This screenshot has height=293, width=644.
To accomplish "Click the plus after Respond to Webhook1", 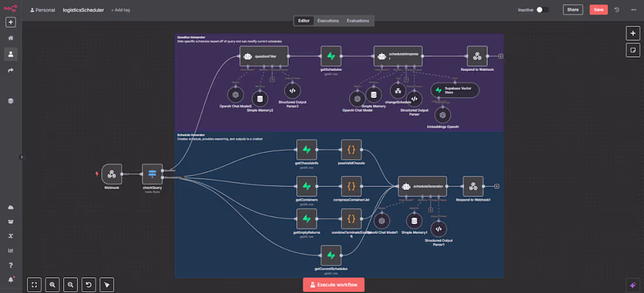I will coord(496,186).
